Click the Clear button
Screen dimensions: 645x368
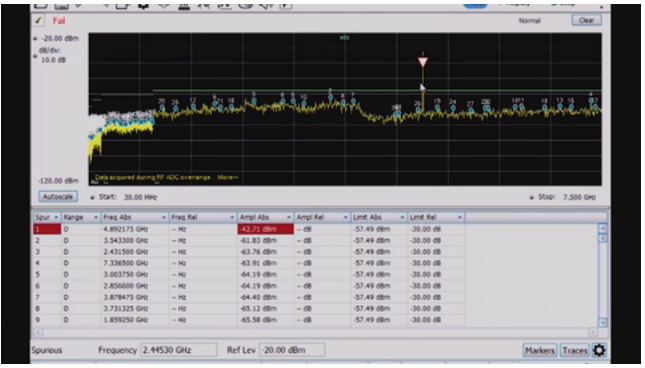coord(586,20)
